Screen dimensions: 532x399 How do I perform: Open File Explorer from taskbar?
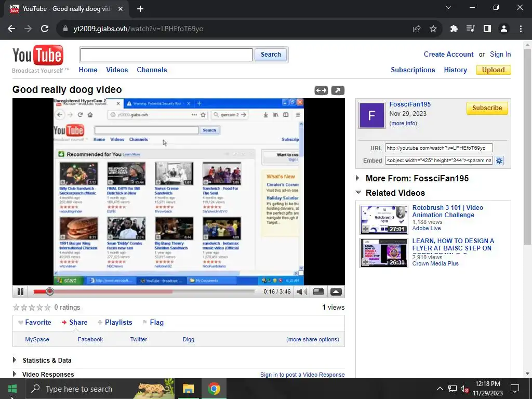(188, 389)
